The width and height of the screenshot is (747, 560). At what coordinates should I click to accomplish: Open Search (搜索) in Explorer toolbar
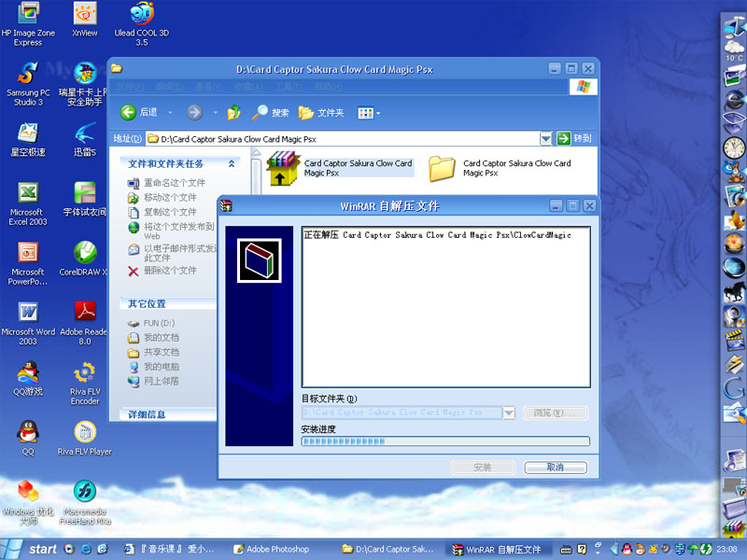(270, 112)
